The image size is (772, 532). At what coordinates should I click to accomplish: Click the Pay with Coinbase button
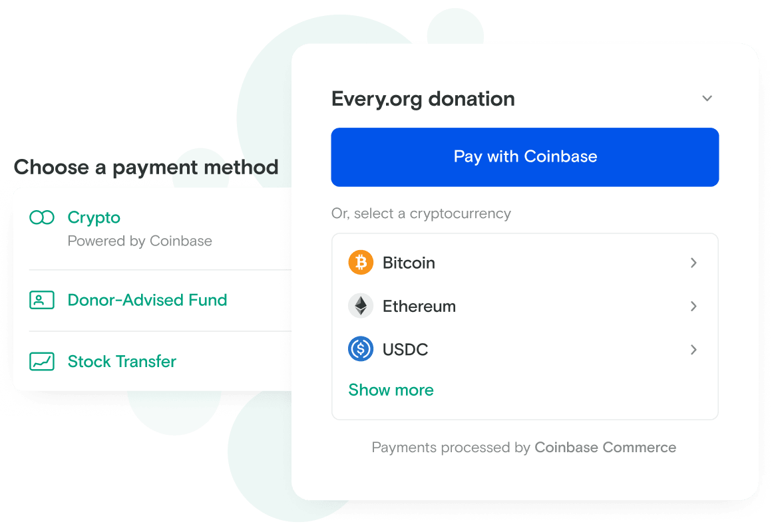point(525,157)
